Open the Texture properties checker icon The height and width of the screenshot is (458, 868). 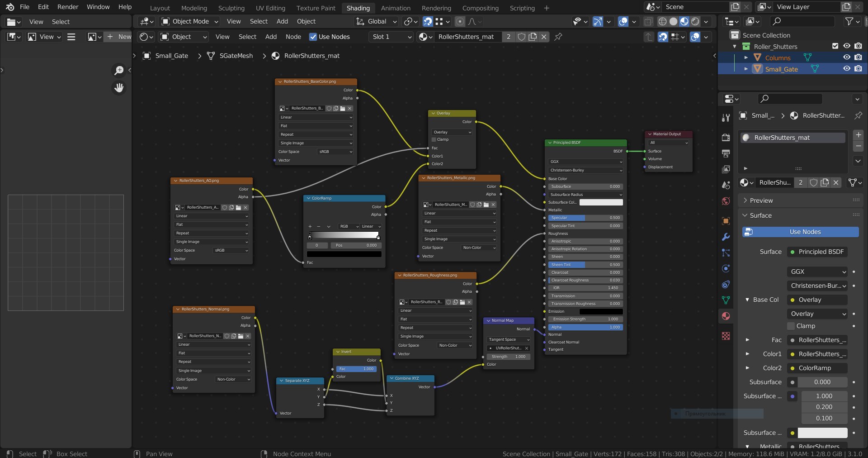(x=726, y=336)
